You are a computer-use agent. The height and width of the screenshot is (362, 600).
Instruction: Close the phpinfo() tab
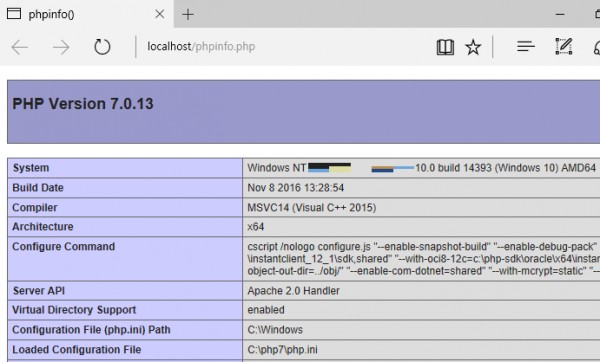(x=160, y=14)
